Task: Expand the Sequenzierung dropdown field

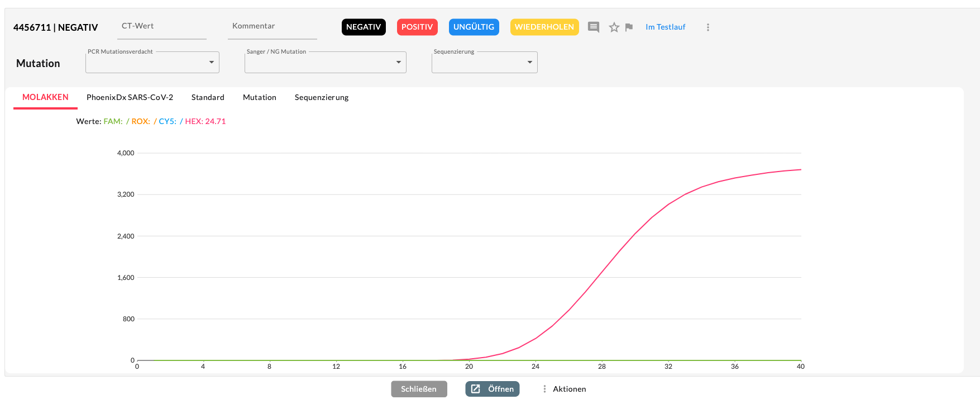Action: 484,62
